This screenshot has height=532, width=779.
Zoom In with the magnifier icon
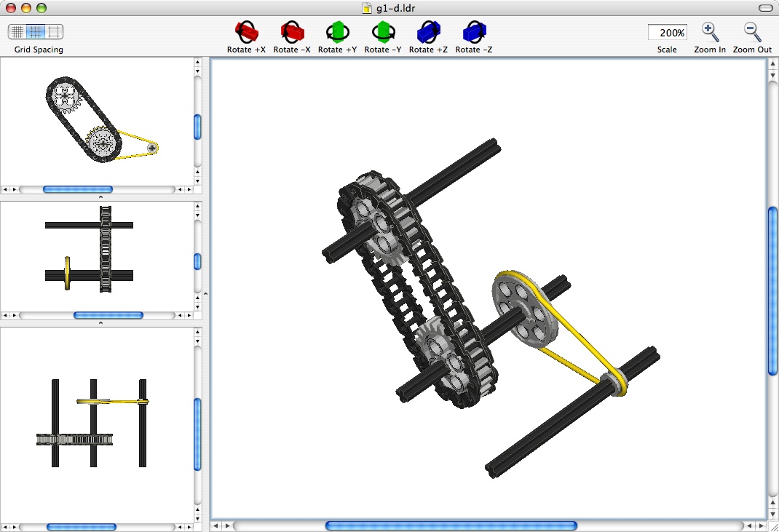click(x=710, y=32)
